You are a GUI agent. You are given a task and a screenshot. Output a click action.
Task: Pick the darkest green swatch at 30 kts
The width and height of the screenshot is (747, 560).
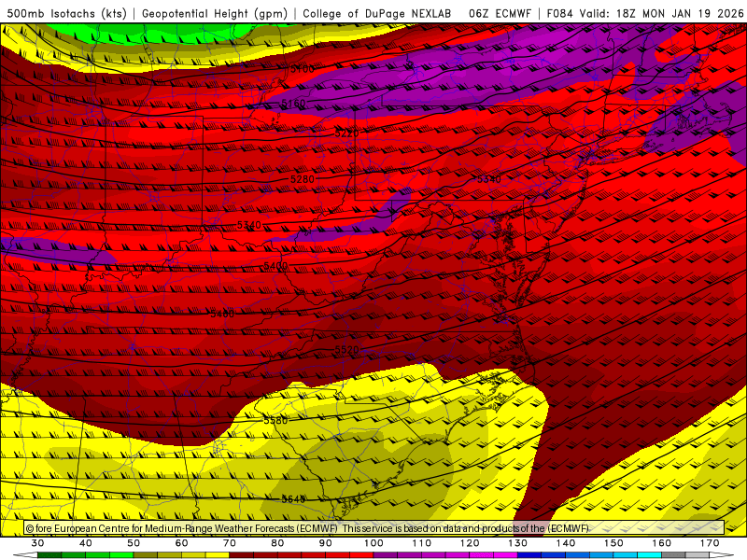click(49, 555)
